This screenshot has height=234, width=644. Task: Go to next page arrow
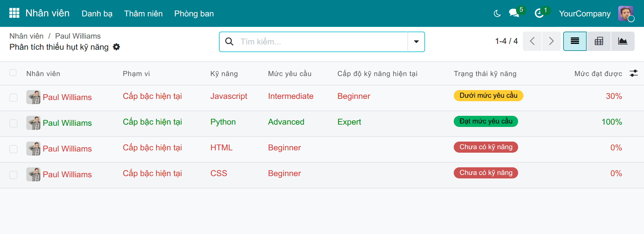click(x=551, y=41)
